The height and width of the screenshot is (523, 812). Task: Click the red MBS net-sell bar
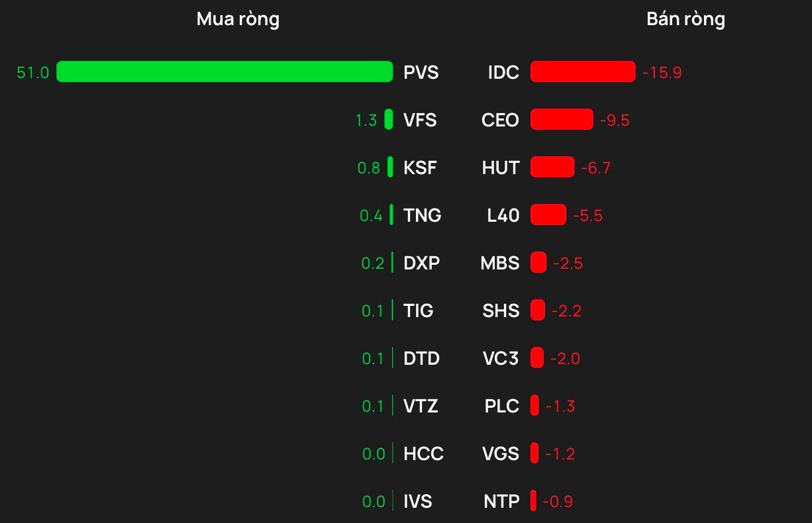click(x=538, y=263)
